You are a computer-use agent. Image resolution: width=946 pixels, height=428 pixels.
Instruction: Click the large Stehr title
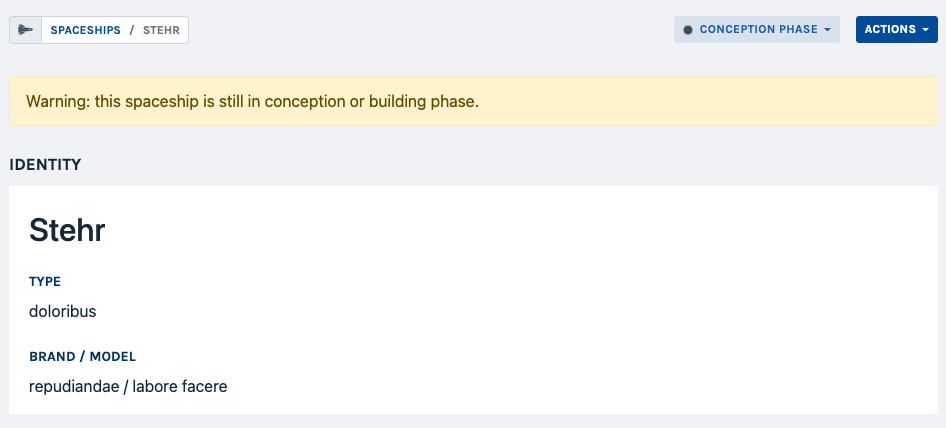(67, 230)
